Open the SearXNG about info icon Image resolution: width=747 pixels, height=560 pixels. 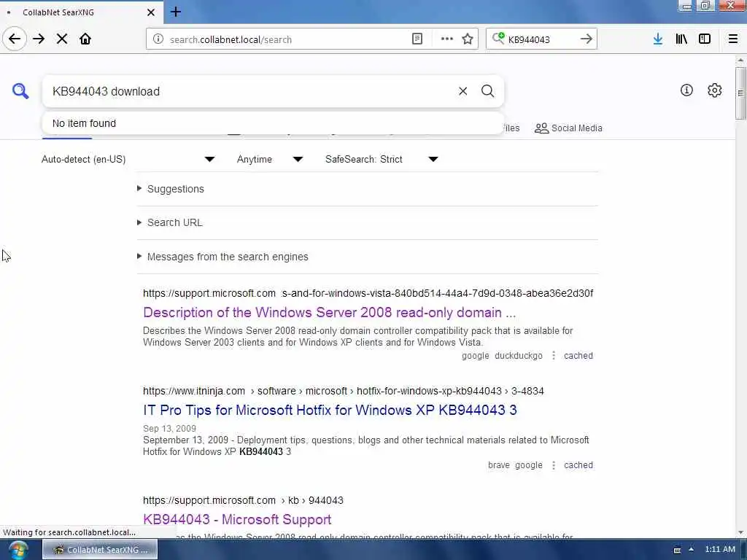coord(686,90)
